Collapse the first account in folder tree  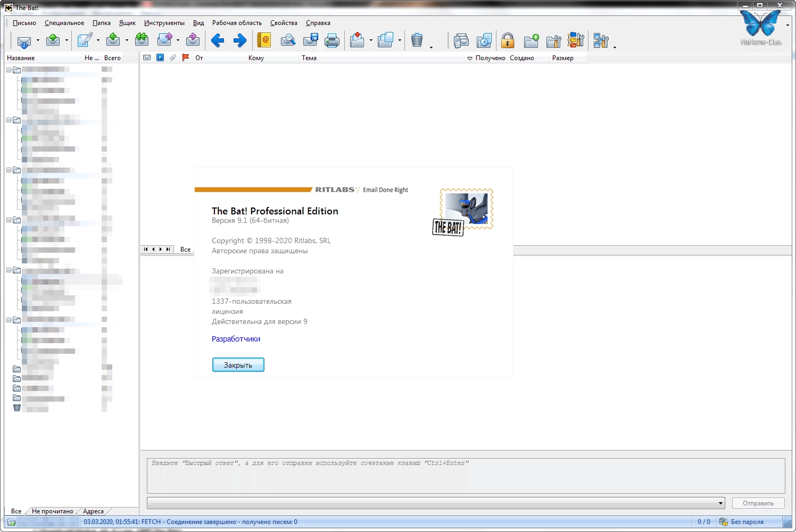point(9,70)
